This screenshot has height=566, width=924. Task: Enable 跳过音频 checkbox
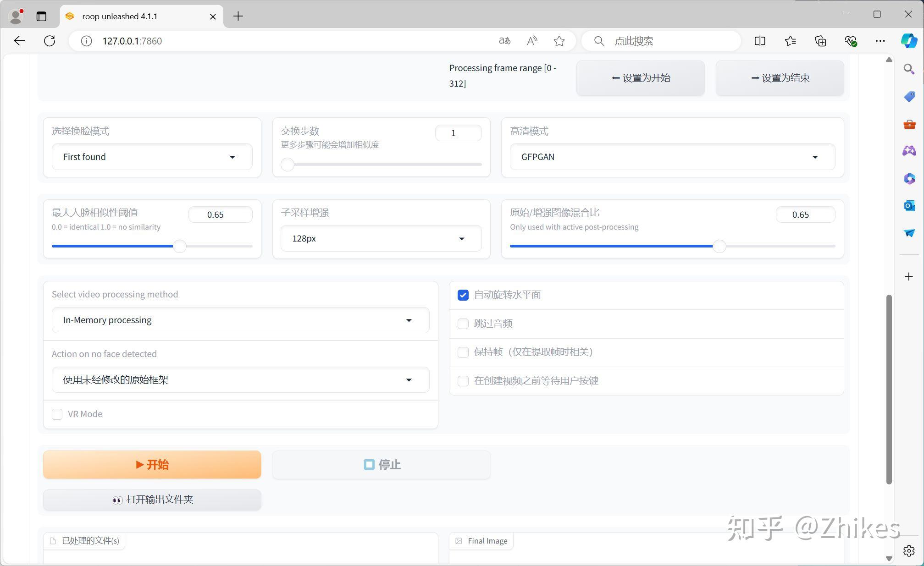click(463, 324)
